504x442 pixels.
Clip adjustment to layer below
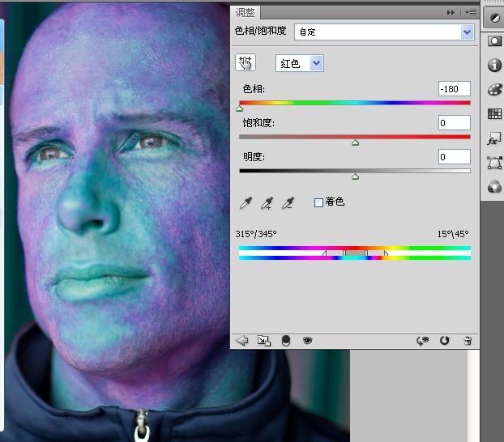click(x=286, y=341)
